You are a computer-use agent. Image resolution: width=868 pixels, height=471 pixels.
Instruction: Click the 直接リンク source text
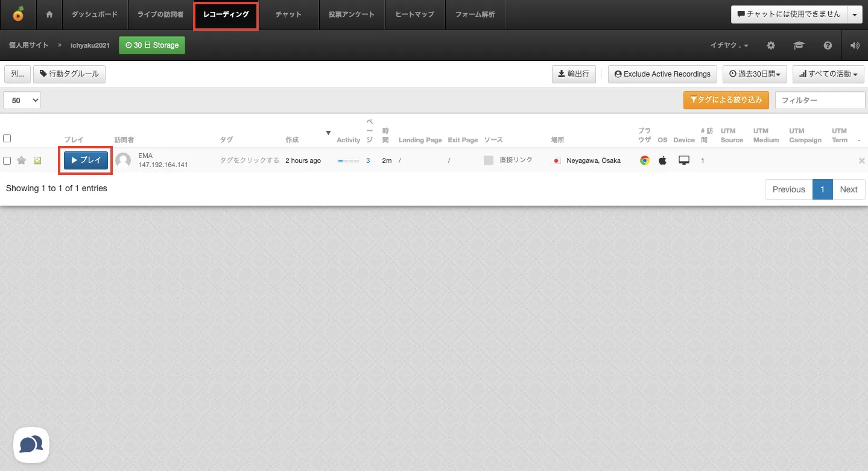[x=516, y=160]
